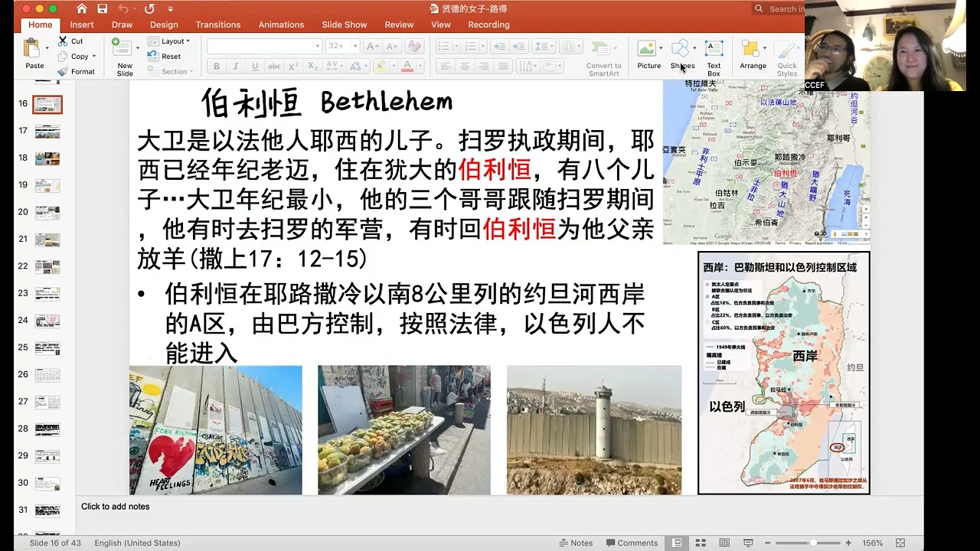Toggle strikethrough formatting

274,67
